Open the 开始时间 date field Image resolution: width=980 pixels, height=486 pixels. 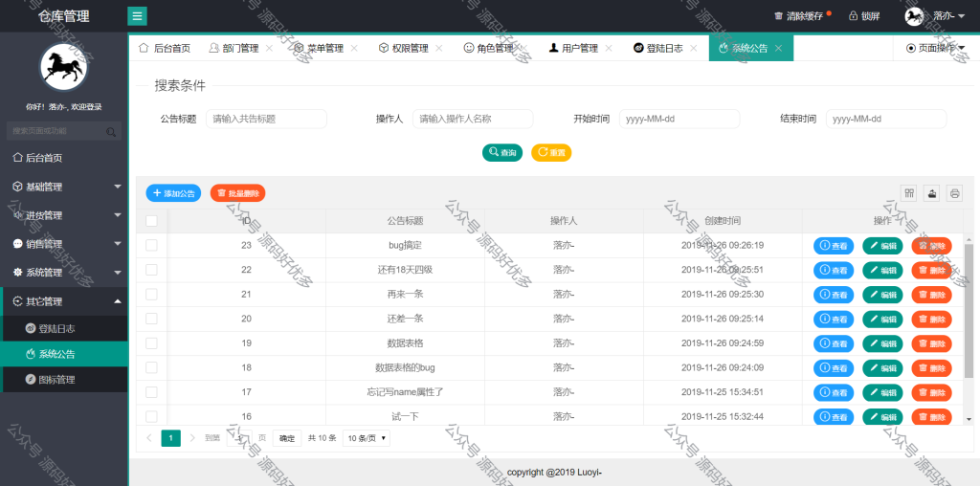[679, 119]
